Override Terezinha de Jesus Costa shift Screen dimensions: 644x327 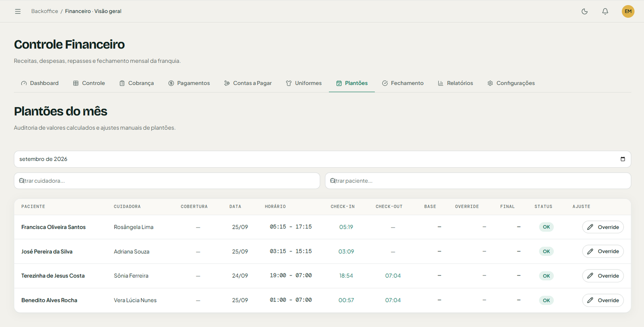(x=603, y=276)
